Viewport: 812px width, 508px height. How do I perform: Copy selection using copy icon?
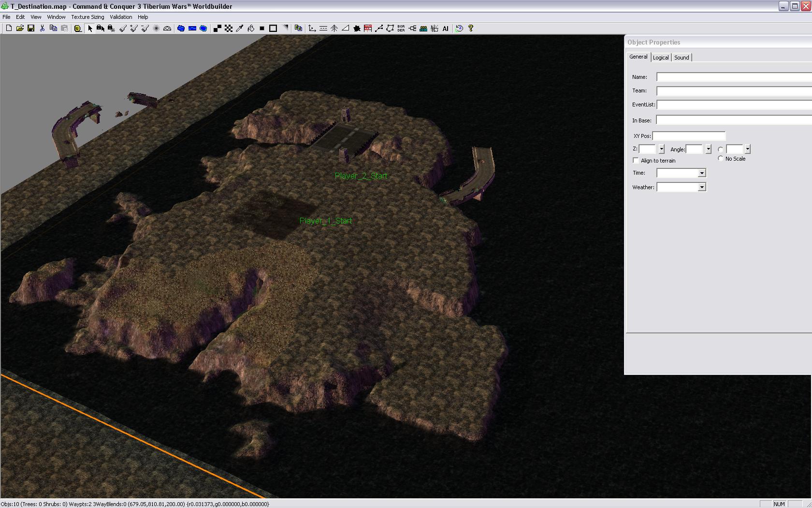[x=53, y=29]
